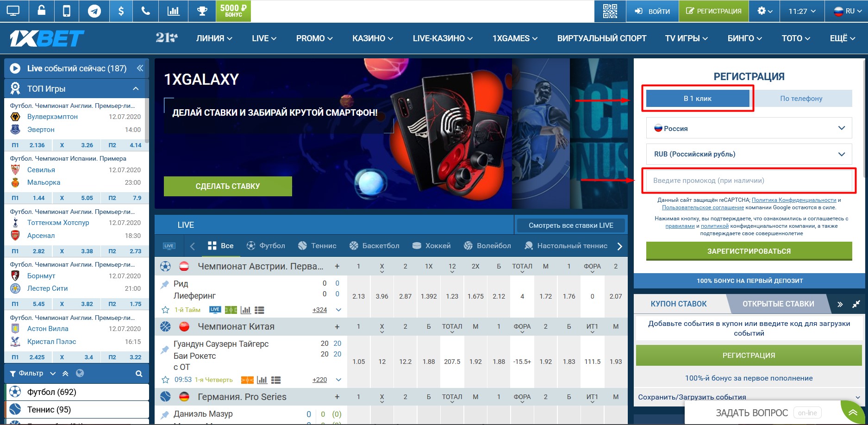Expand Чемпионат Китая plus icon
Screen dimensions: 868x425
(x=337, y=327)
